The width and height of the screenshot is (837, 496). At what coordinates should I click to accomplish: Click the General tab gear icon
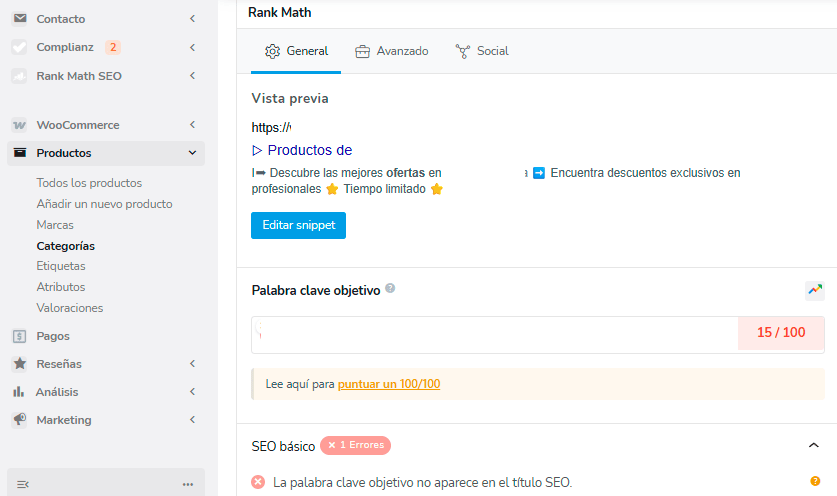tap(272, 51)
